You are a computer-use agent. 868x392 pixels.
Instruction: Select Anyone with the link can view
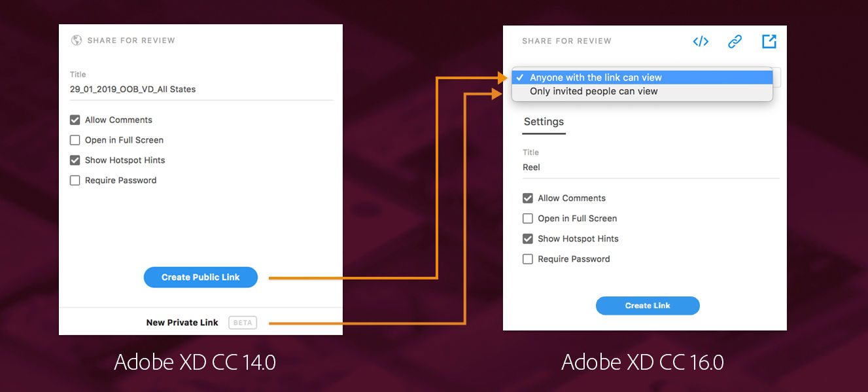pyautogui.click(x=595, y=78)
